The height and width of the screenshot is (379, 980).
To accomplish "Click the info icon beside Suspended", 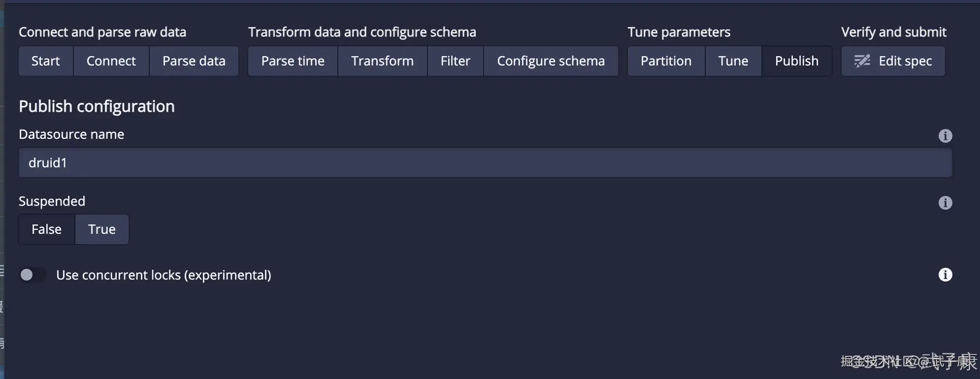I will pyautogui.click(x=945, y=203).
